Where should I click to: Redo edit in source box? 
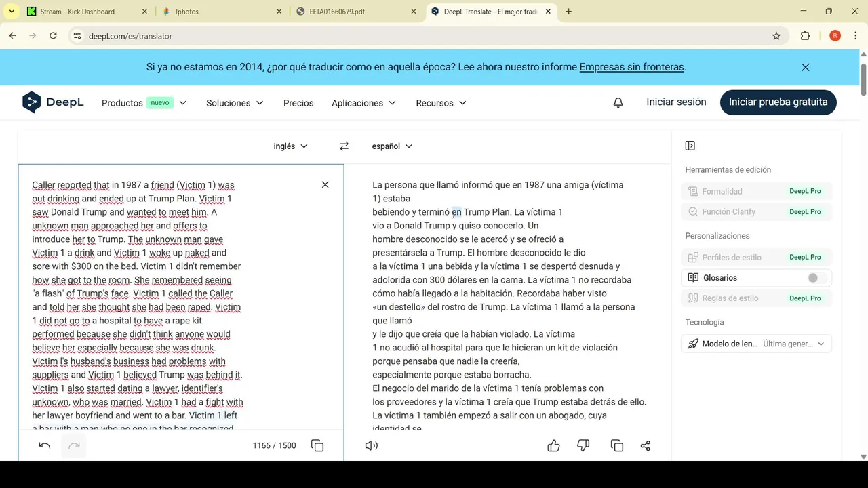75,445
